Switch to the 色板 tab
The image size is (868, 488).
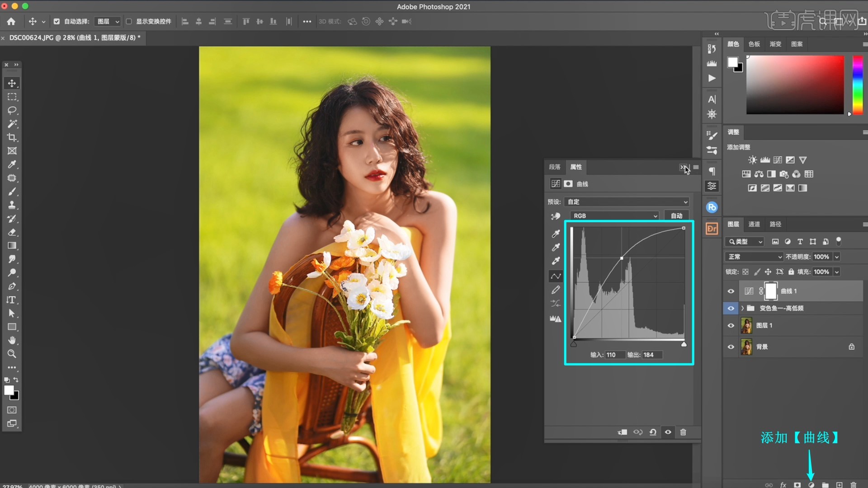754,44
